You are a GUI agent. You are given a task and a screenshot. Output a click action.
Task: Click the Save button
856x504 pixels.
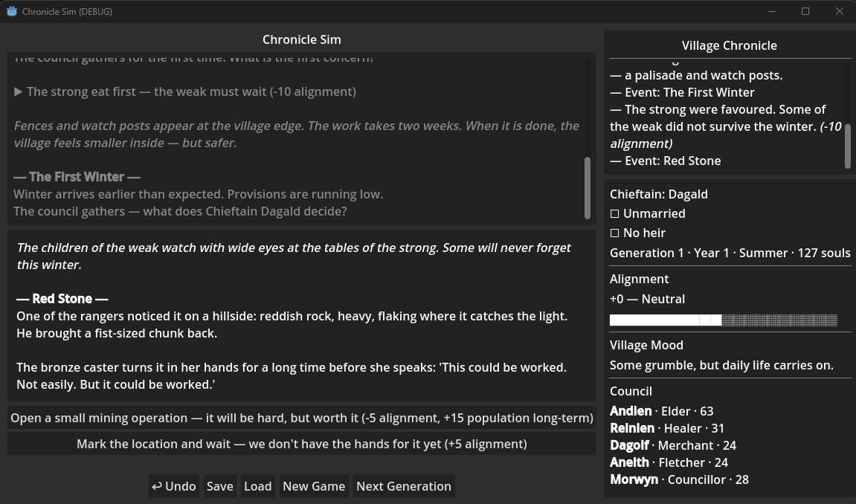click(220, 486)
